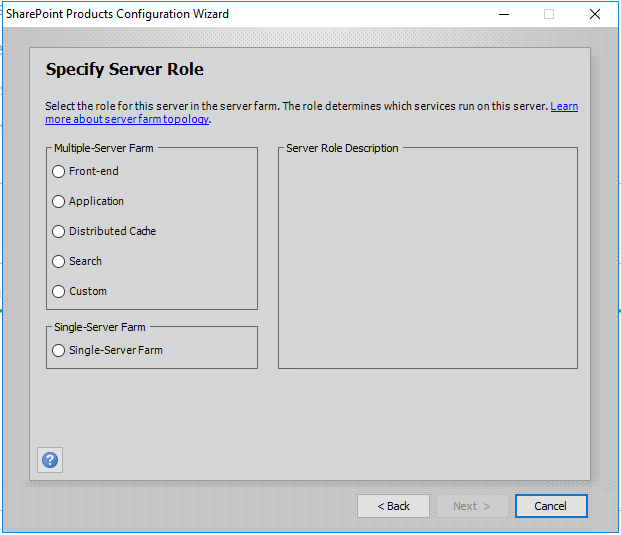
Task: Open the blue help question mark icon
Action: click(x=50, y=460)
